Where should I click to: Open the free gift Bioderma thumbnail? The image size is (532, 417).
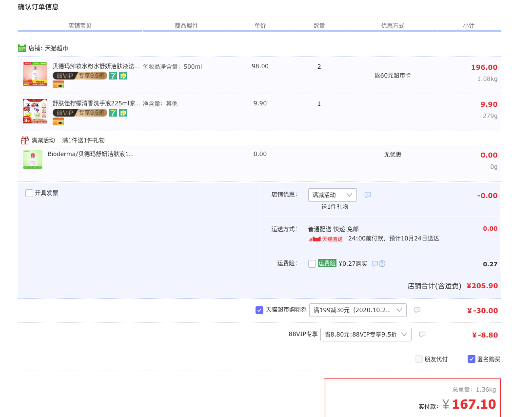[x=33, y=159]
